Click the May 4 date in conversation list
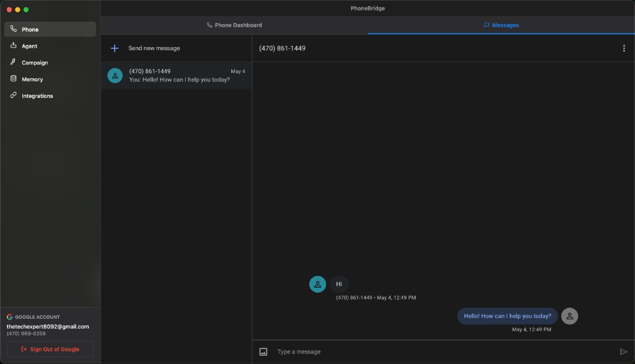This screenshot has height=364, width=635. 238,71
